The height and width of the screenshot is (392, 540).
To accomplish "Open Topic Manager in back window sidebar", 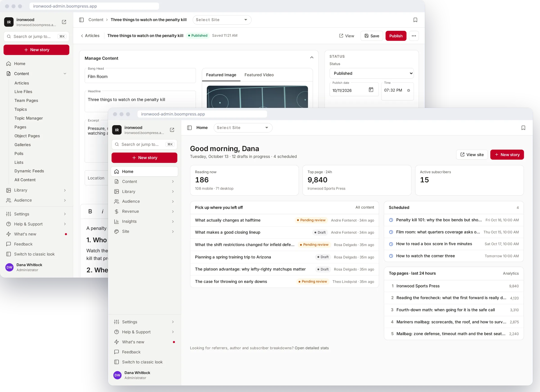I will pos(29,118).
